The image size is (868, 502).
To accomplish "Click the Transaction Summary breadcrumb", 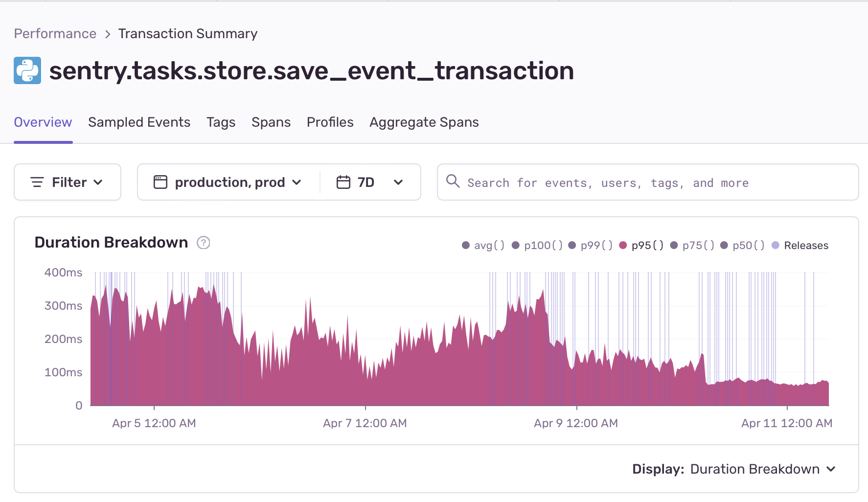I will point(188,34).
